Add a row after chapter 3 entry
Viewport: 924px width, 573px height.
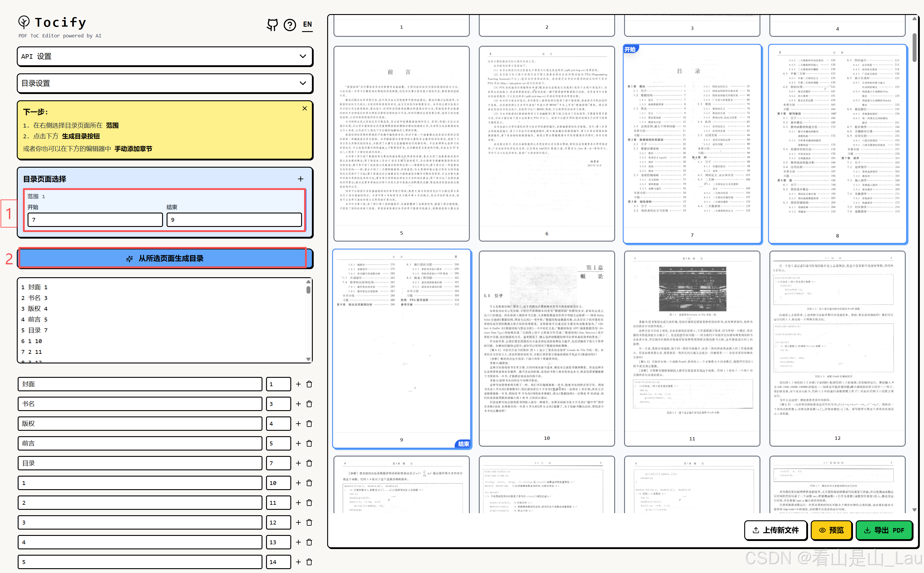298,523
